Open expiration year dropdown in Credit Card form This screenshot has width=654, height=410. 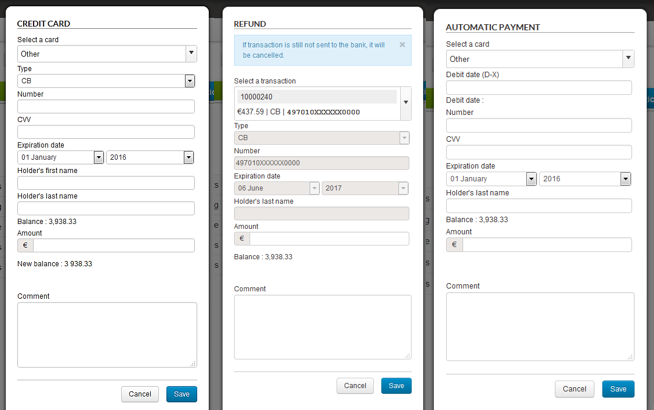point(150,157)
